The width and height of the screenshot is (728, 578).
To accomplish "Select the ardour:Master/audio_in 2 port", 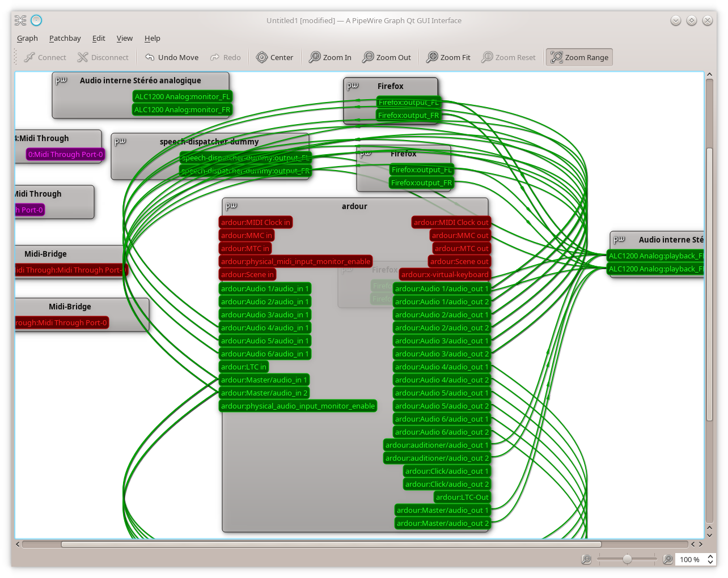I will pos(264,393).
